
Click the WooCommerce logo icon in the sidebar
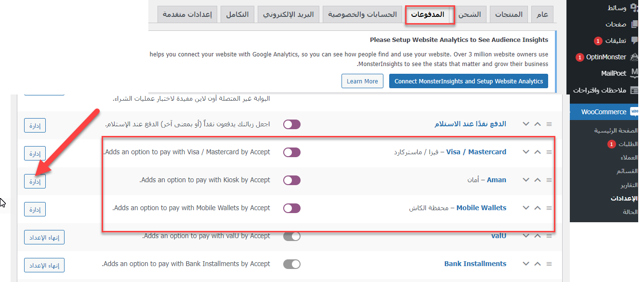(x=634, y=112)
